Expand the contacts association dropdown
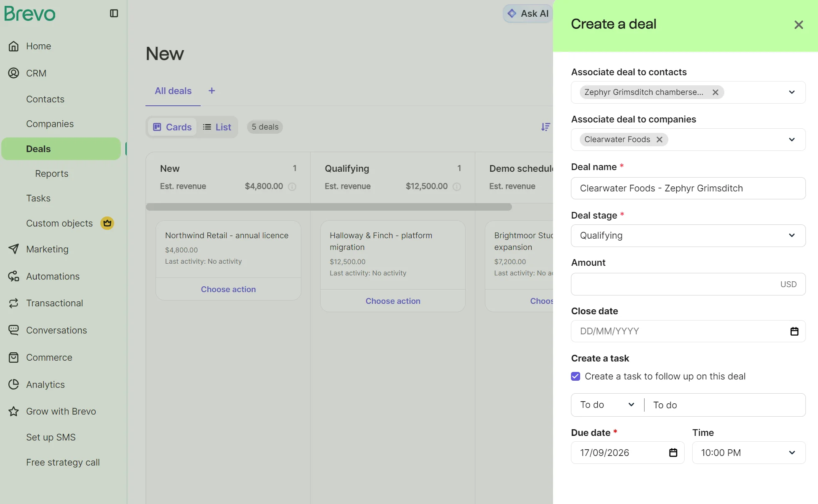 pos(792,92)
